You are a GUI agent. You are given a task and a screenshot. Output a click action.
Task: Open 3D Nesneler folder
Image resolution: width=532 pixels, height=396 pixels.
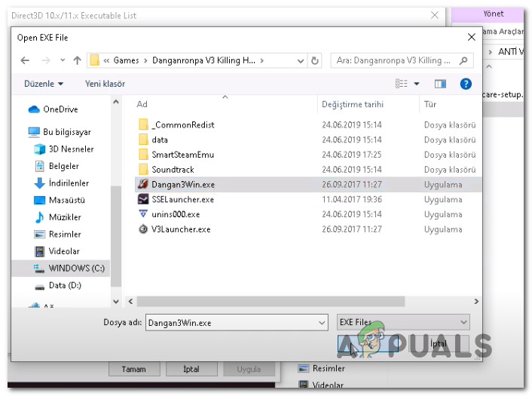coord(64,149)
